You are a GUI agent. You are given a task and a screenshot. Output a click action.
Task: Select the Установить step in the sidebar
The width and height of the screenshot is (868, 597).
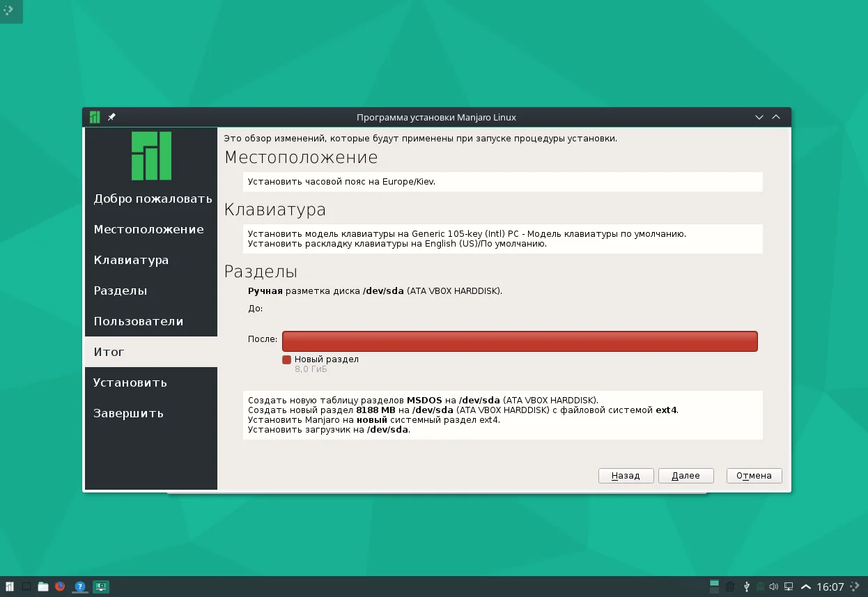[x=151, y=382]
